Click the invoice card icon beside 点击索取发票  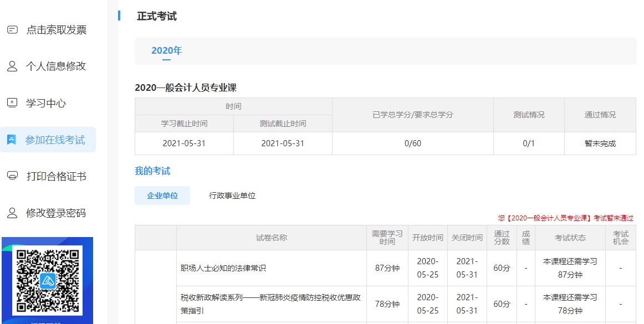tap(12, 29)
